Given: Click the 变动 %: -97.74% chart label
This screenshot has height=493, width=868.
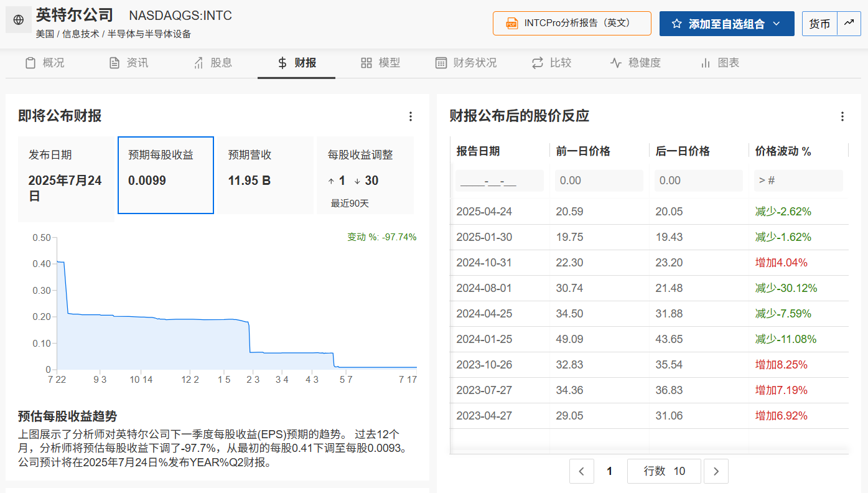Looking at the screenshot, I should pyautogui.click(x=381, y=237).
